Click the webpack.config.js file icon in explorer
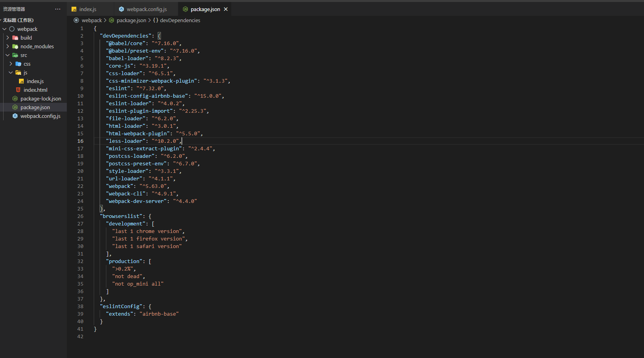 [x=15, y=116]
